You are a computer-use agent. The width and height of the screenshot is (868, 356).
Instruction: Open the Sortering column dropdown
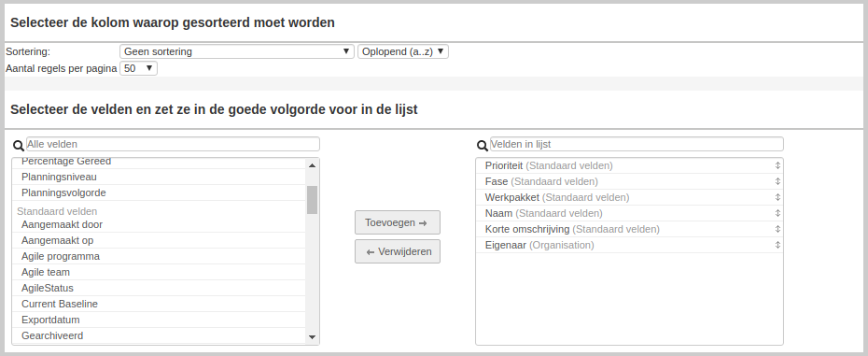(x=237, y=51)
